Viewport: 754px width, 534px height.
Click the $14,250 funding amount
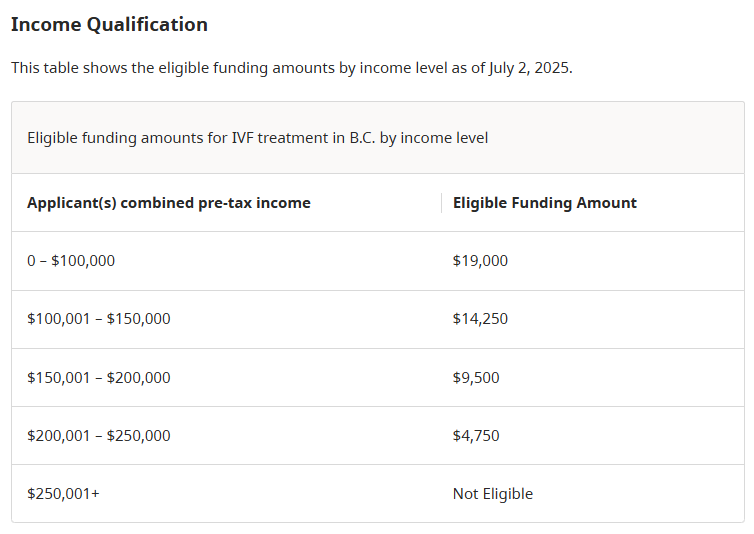pyautogui.click(x=480, y=319)
